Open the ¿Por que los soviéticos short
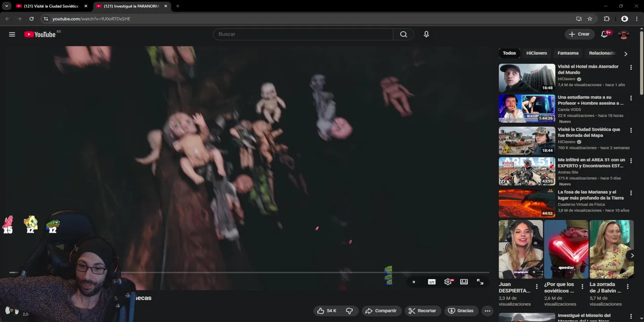This screenshot has width=644, height=322. (x=566, y=249)
